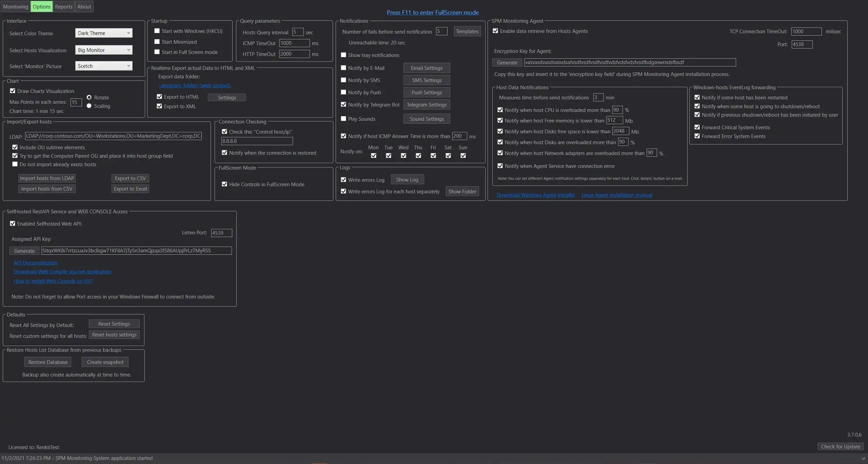Open the About tab
The image size is (868, 464).
84,6
